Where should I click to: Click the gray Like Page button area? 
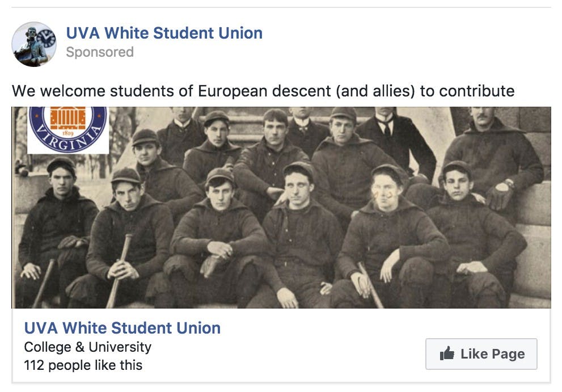pyautogui.click(x=481, y=353)
